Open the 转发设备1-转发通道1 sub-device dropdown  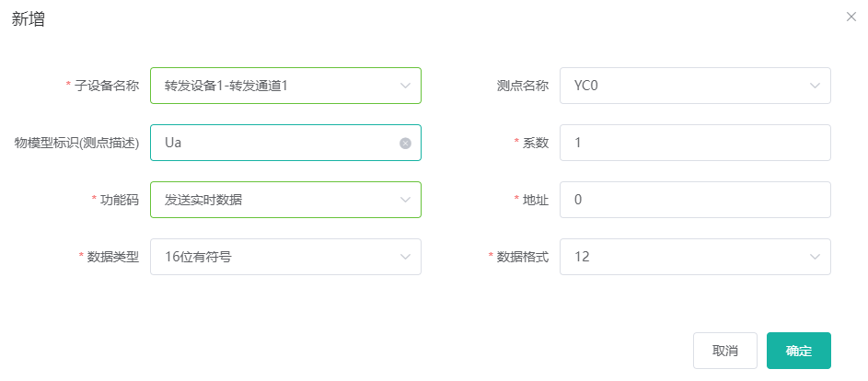(x=276, y=86)
